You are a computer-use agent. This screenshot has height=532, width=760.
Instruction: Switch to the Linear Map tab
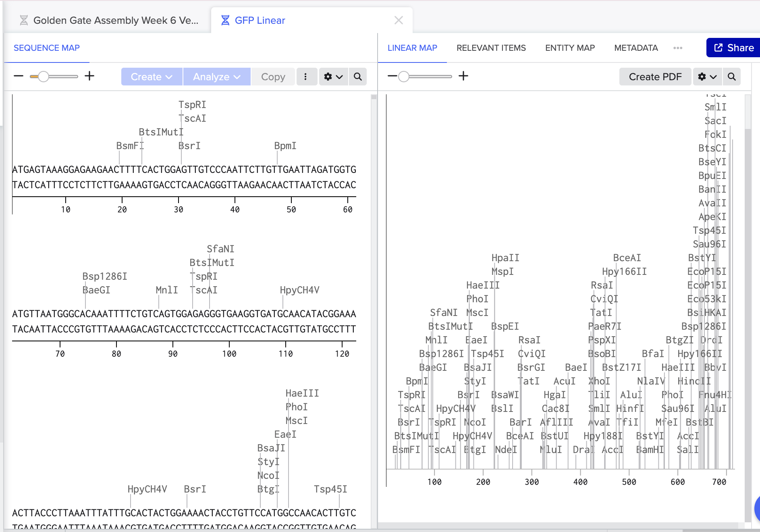coord(412,48)
